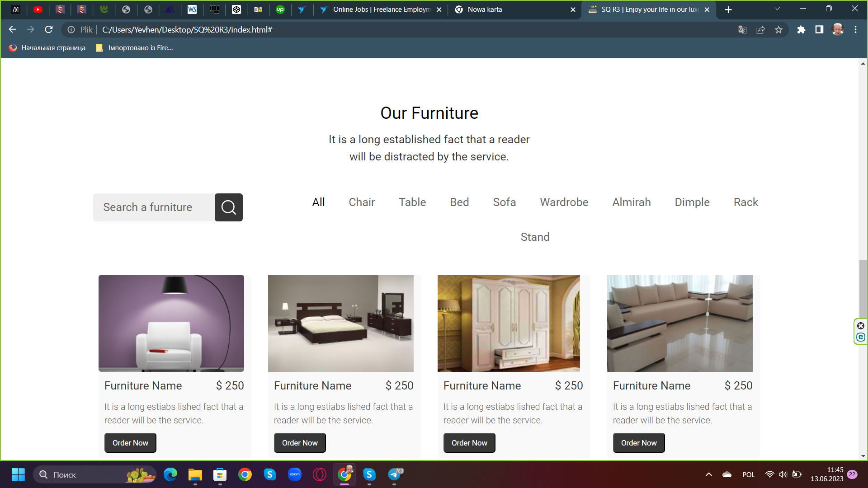
Task: Select the Almirah category filter
Action: 632,202
